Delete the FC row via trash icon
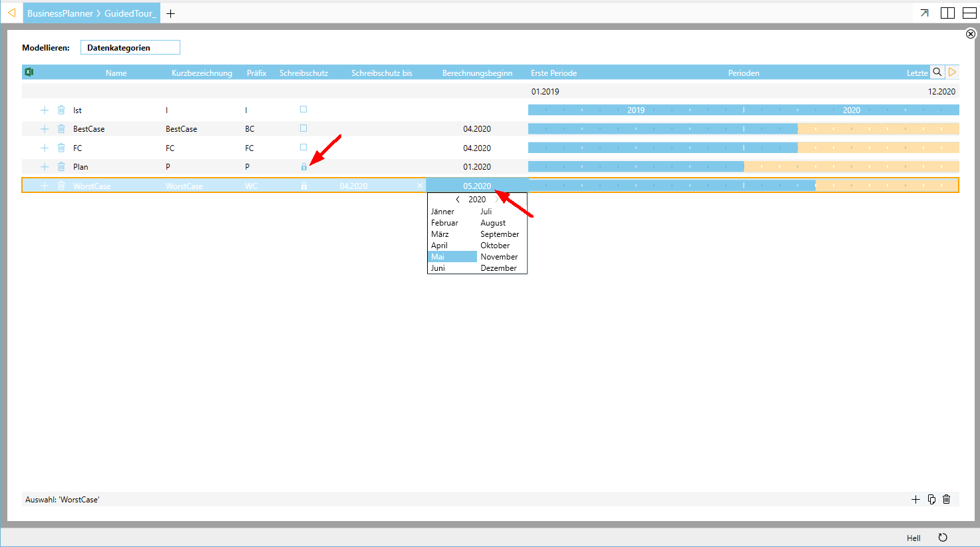Viewport: 980px width, 547px height. tap(61, 148)
